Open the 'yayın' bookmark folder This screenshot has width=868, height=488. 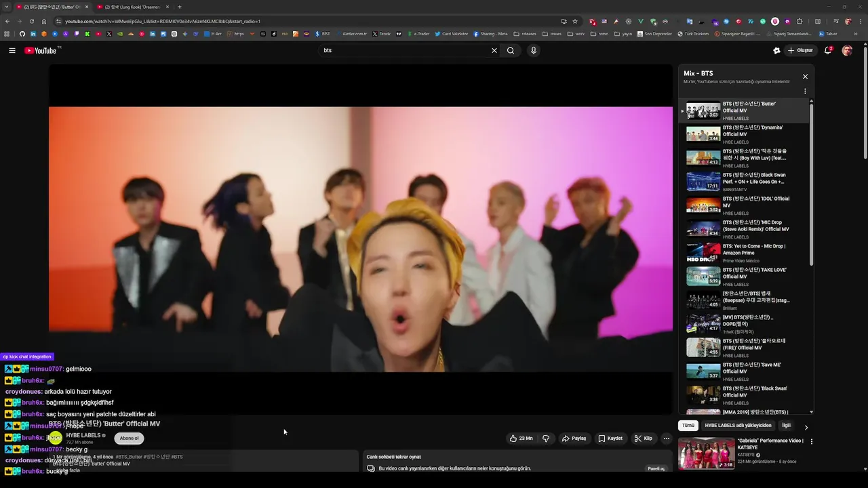pyautogui.click(x=623, y=34)
